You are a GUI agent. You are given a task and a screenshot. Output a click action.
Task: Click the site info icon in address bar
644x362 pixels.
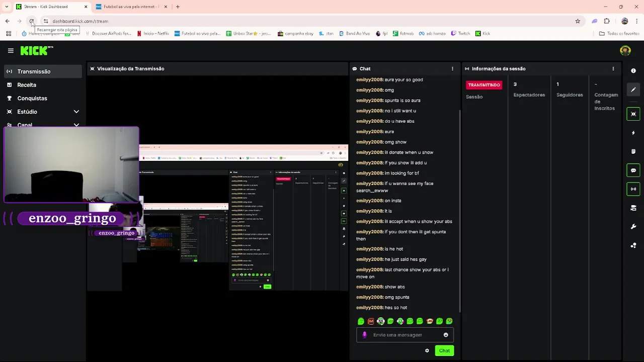(46, 21)
